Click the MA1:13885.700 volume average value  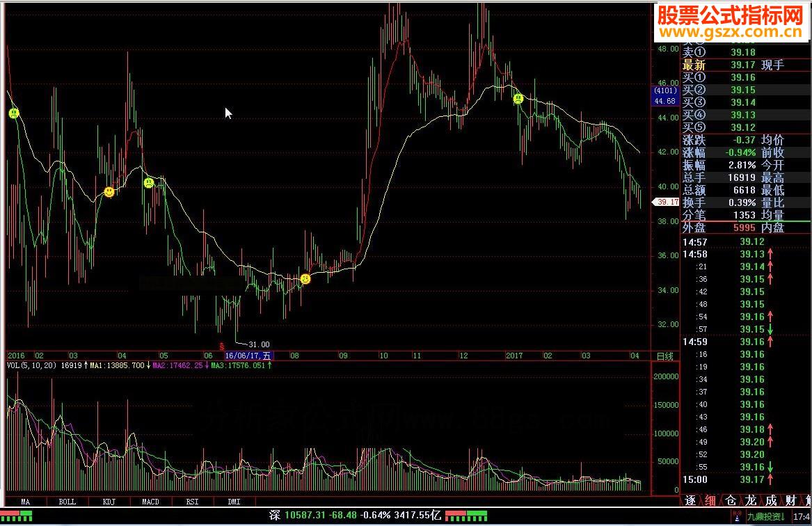click(x=117, y=365)
